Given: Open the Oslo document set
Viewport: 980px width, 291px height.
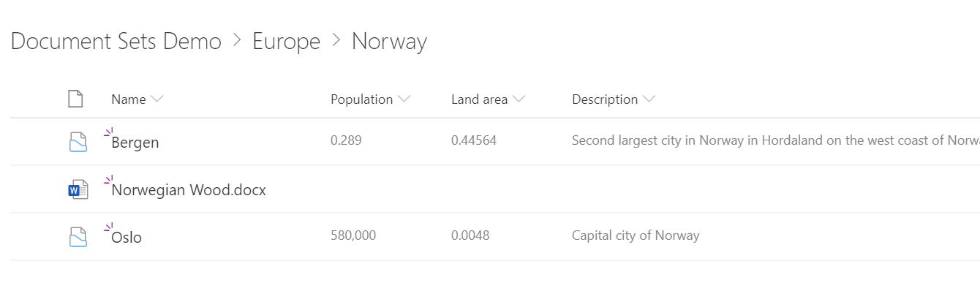Looking at the screenshot, I should pos(127,237).
